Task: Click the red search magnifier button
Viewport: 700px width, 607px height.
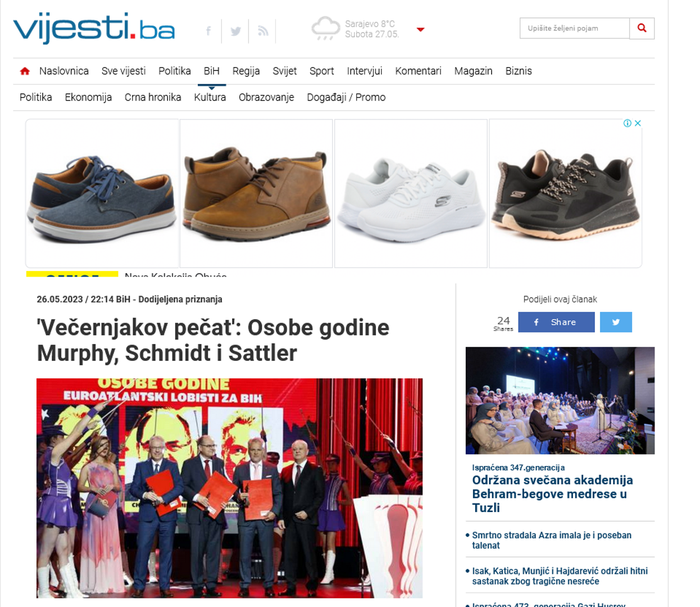Action: coord(642,28)
